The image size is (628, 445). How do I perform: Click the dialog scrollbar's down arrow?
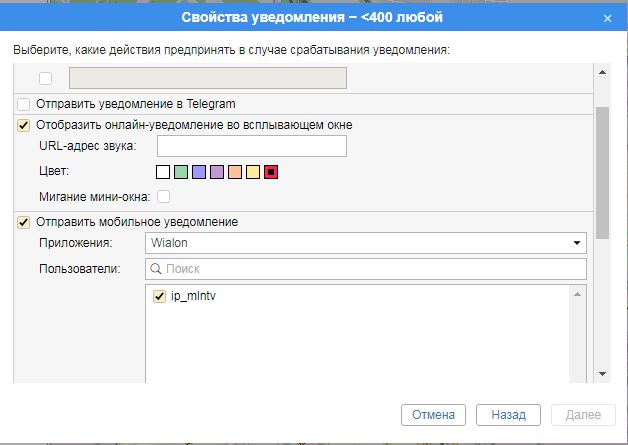(602, 373)
